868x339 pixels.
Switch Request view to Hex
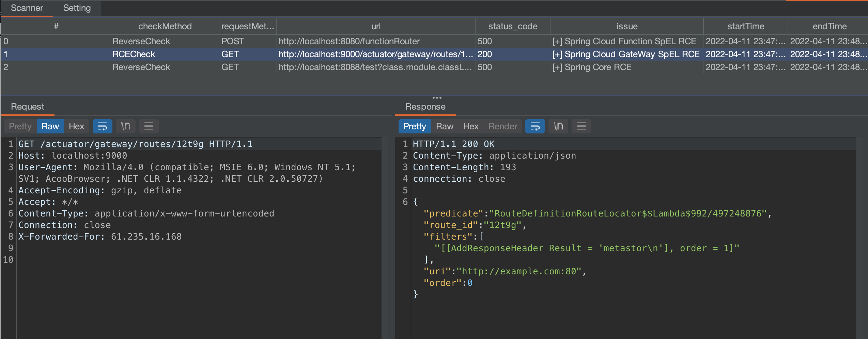coord(76,126)
